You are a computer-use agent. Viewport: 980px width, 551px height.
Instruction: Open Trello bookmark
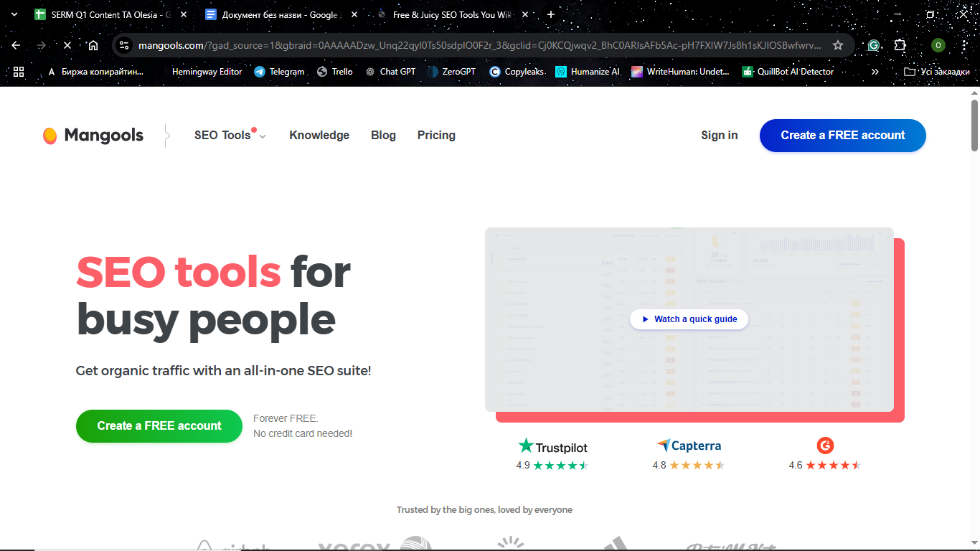tap(334, 72)
